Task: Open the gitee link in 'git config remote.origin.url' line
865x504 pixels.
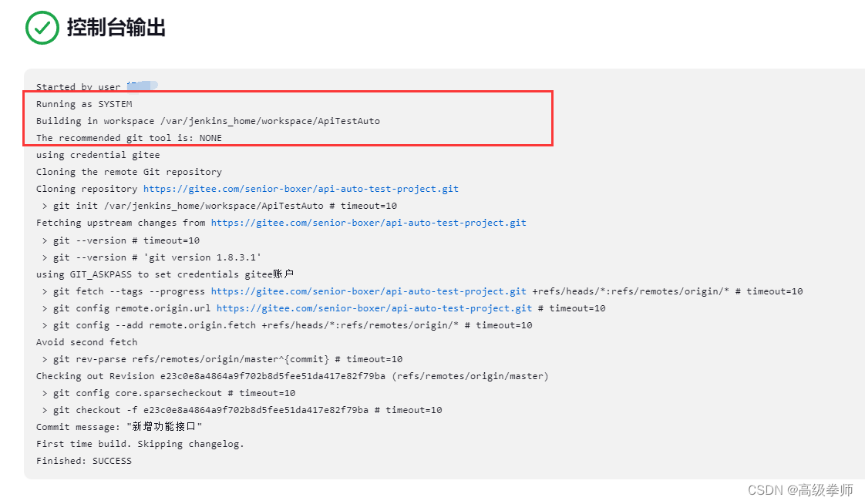Action: click(374, 308)
